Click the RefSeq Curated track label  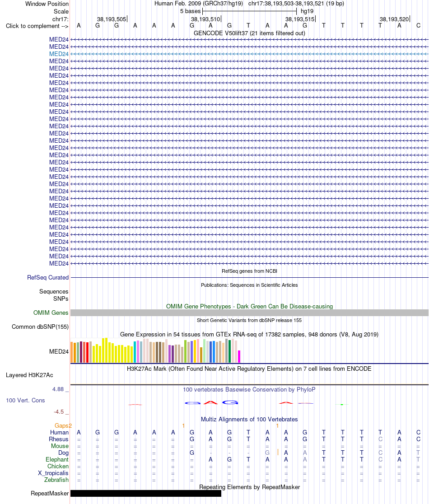tap(48, 277)
